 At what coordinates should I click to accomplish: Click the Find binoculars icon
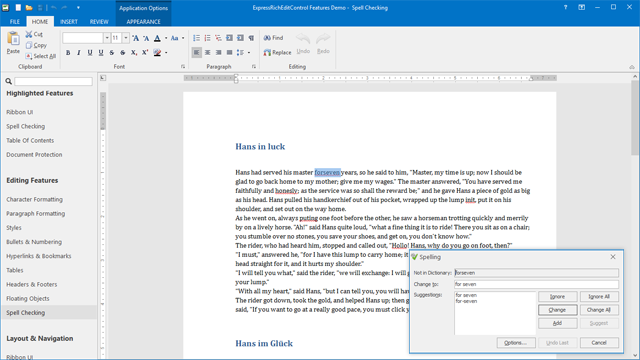tap(267, 38)
